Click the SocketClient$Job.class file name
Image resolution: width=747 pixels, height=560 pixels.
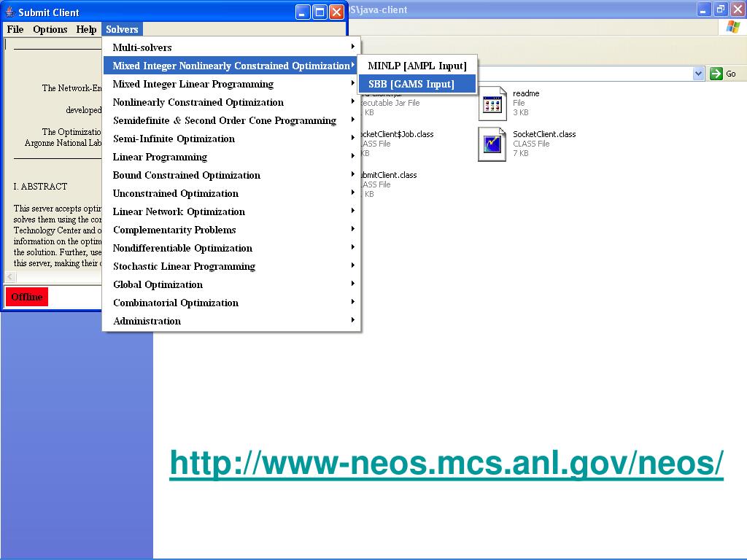coord(396,134)
